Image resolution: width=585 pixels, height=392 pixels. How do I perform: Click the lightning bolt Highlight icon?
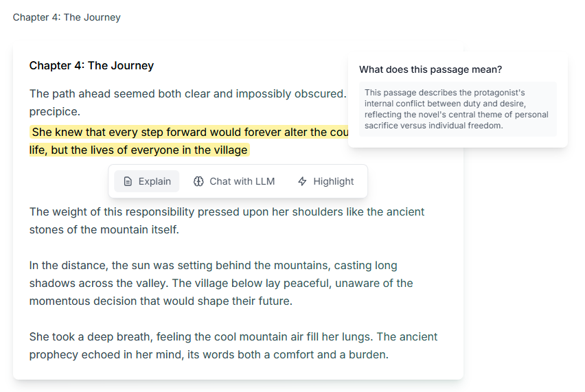[302, 181]
